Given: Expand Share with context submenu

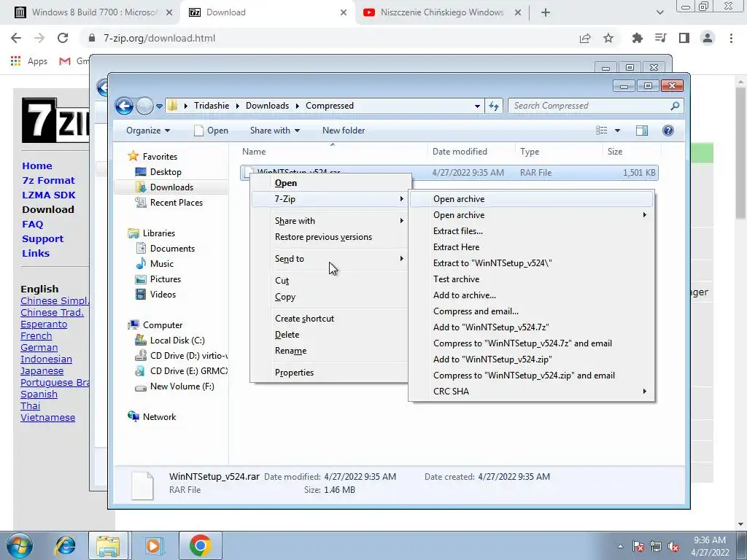Looking at the screenshot, I should pos(329,221).
